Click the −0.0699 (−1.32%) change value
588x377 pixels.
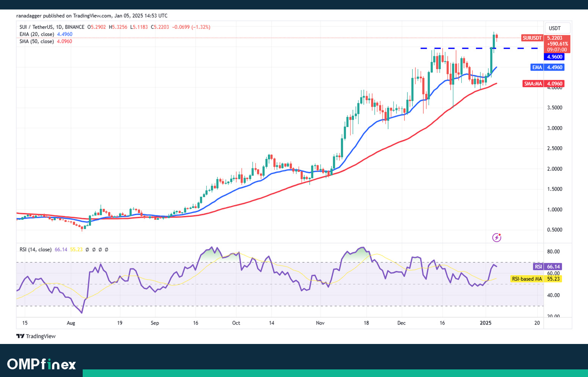[191, 27]
